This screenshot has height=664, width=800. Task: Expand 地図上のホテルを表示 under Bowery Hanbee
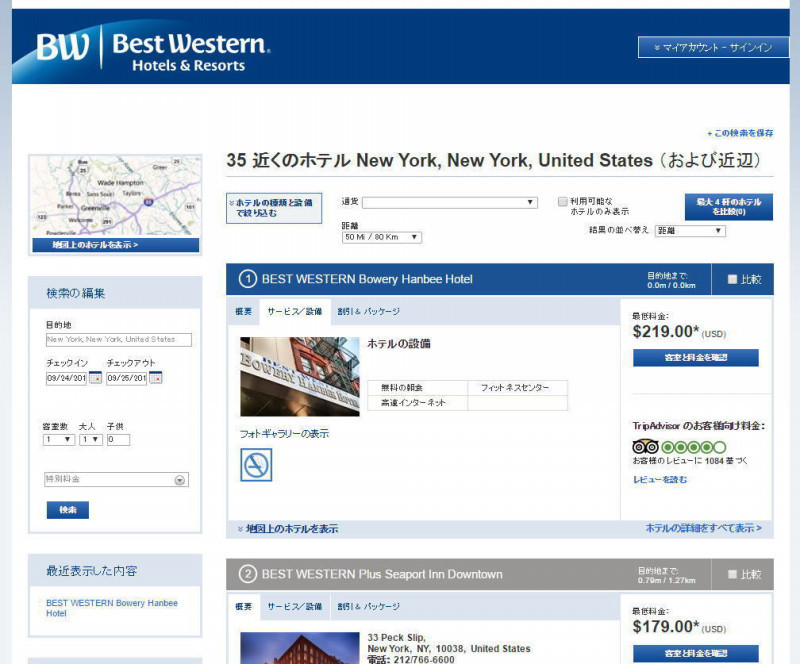[288, 529]
